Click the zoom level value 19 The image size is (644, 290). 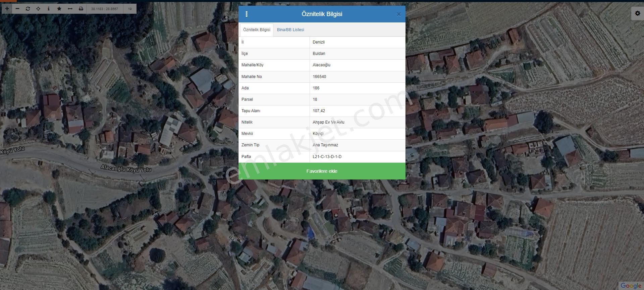coord(130,9)
